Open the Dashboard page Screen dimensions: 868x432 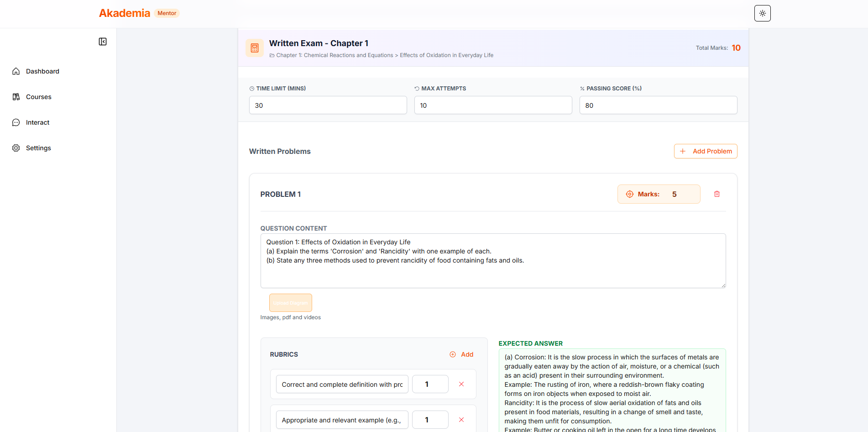pos(42,71)
